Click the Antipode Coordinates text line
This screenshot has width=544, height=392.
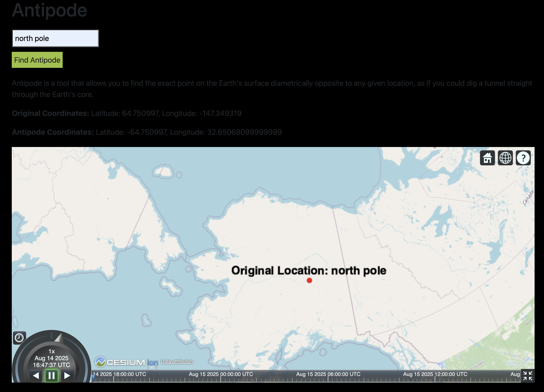pos(147,132)
